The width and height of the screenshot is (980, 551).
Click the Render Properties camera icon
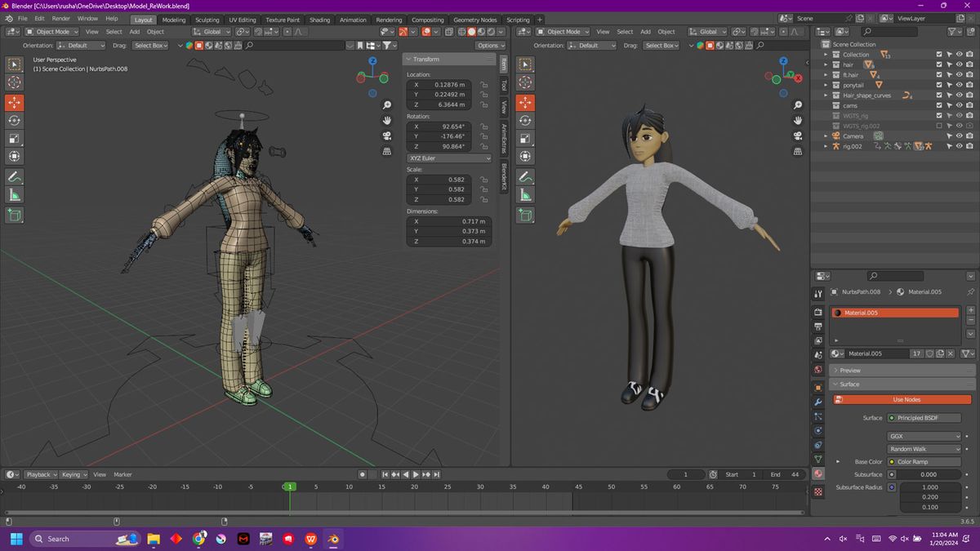tap(817, 312)
